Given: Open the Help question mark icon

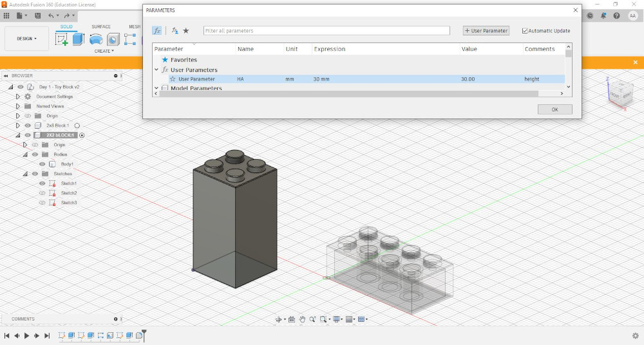Looking at the screenshot, I should coord(616,15).
